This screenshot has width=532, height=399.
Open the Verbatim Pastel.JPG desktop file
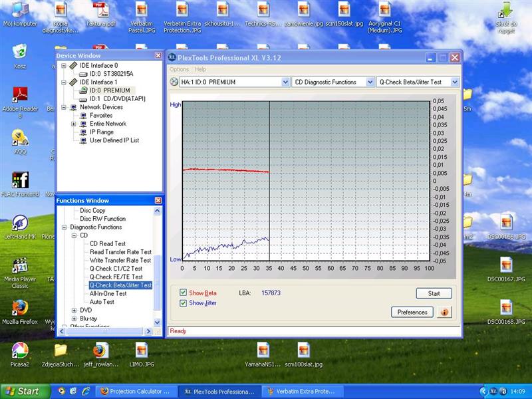(x=142, y=9)
